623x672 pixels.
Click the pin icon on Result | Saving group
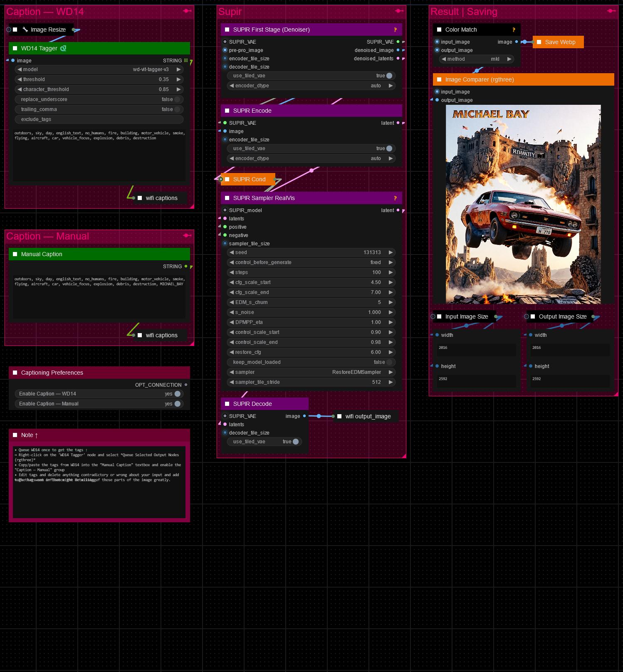tap(611, 11)
